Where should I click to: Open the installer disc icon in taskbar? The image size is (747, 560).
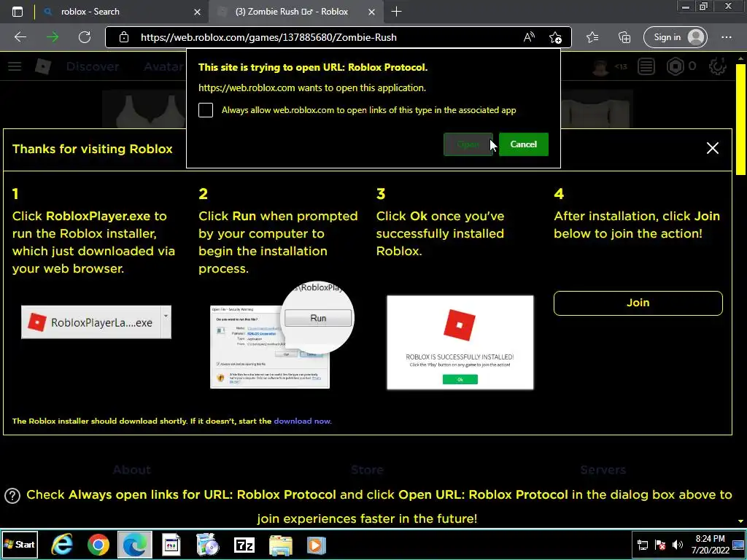pos(208,545)
